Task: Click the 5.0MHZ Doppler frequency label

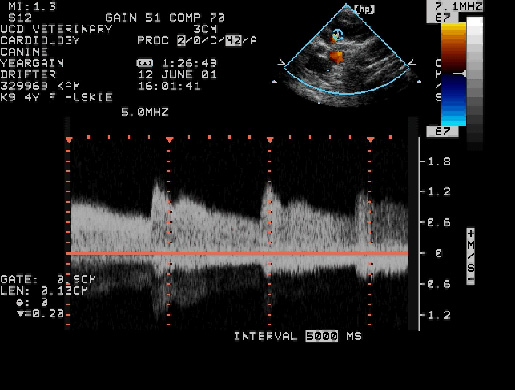Action: 145,112
